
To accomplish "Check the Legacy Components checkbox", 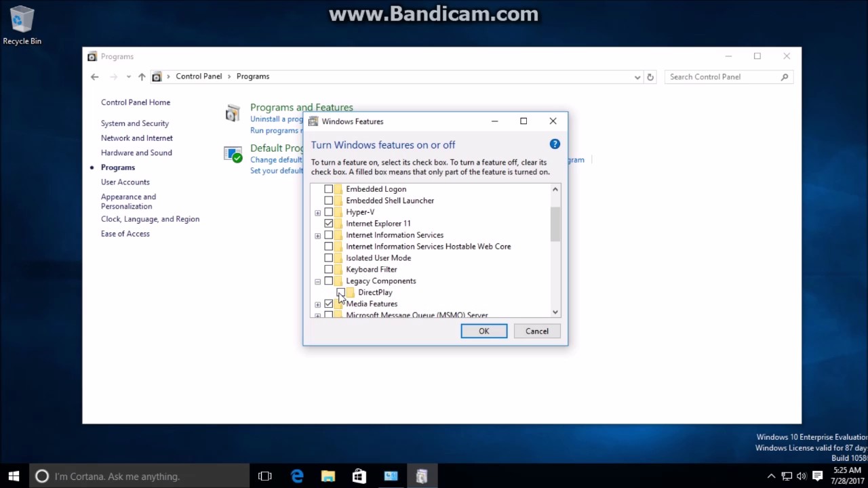I will point(329,281).
